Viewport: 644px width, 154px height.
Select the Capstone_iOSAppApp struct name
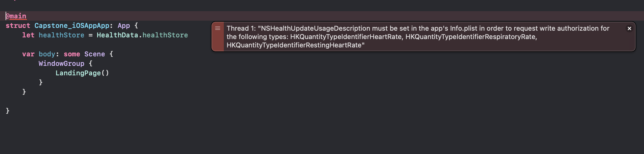pyautogui.click(x=72, y=26)
